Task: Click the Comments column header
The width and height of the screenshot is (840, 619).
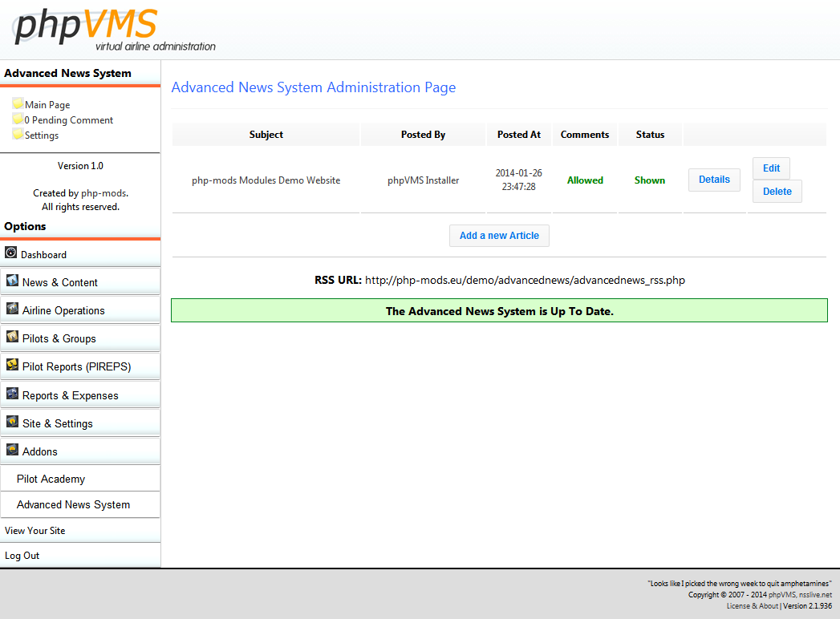Action: pos(584,135)
